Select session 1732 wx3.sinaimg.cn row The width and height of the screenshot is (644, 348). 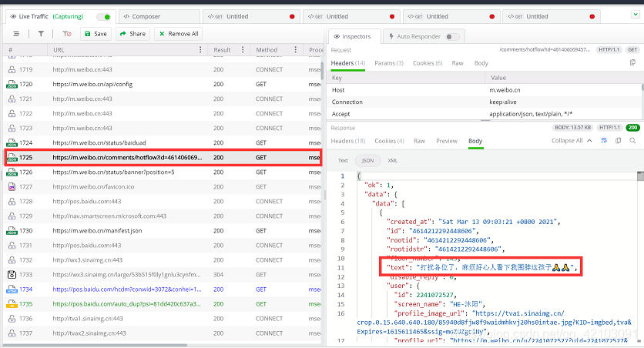(x=163, y=260)
